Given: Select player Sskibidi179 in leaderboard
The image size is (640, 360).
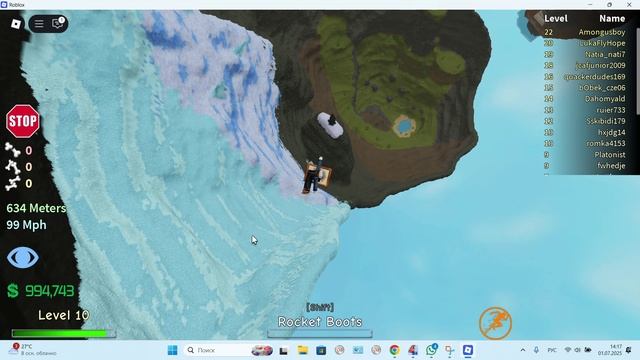Looking at the screenshot, I should tap(606, 121).
